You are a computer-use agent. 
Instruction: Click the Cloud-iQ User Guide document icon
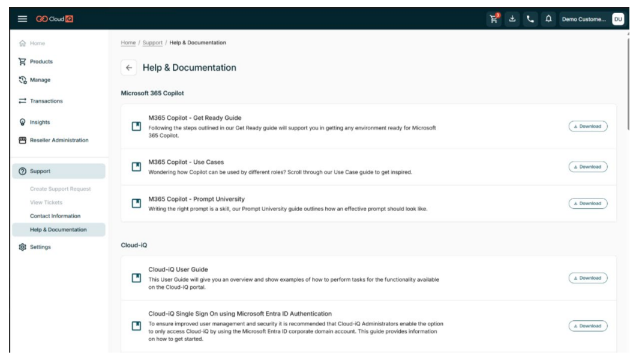point(136,278)
